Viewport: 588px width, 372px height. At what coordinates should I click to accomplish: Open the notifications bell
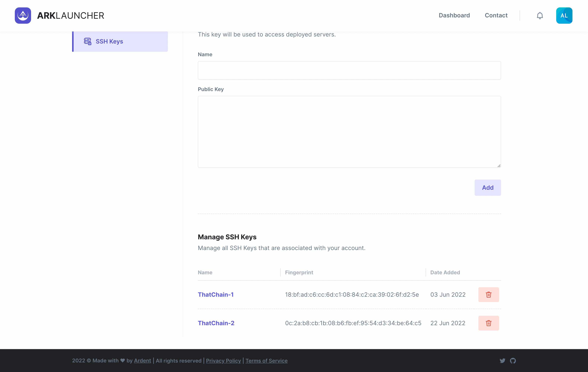pos(540,16)
